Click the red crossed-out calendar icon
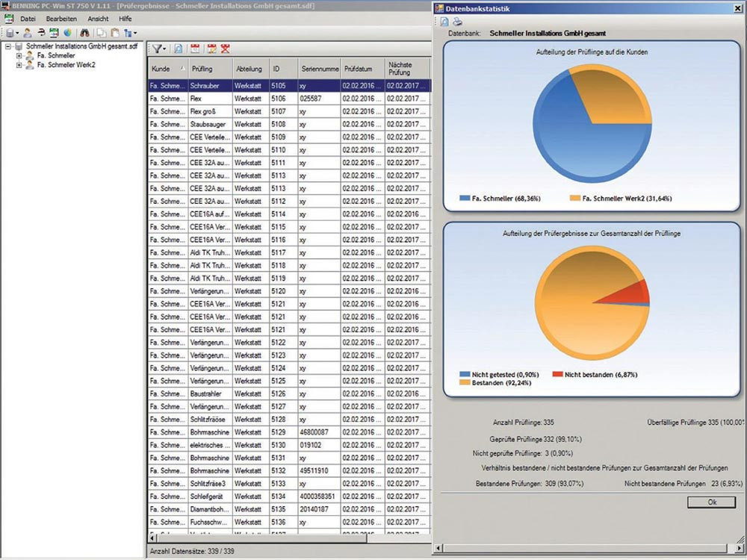This screenshot has width=747, height=560. point(225,49)
